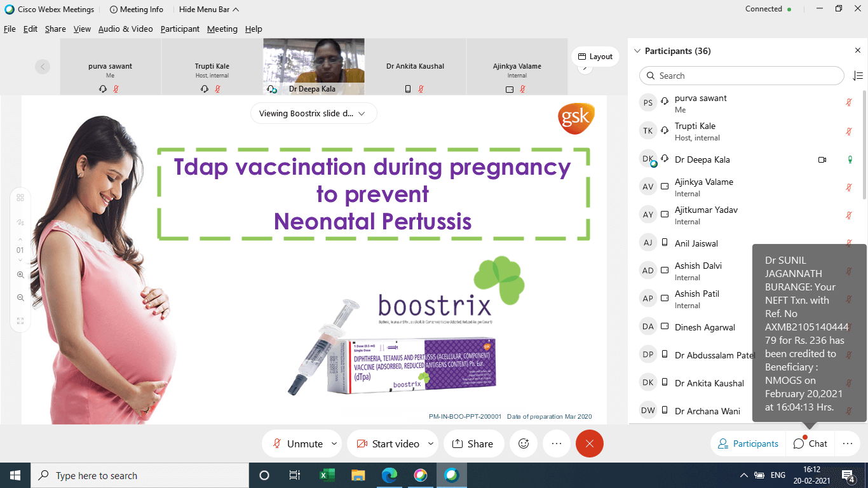This screenshot has width=868, height=488.
Task: Close the Participants panel
Action: (857, 51)
